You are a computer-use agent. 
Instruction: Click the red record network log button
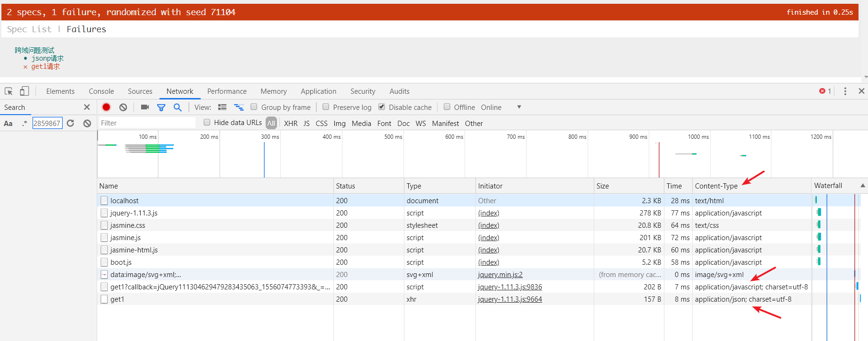(106, 108)
